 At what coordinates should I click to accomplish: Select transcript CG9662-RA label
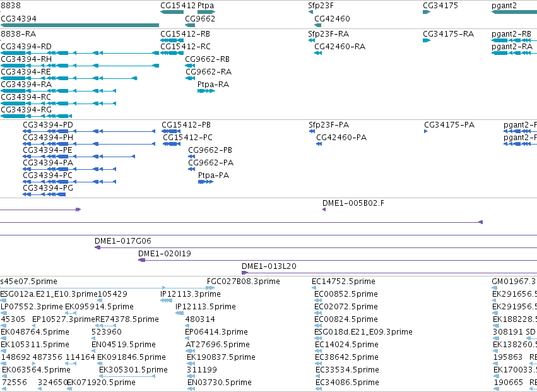[209, 72]
